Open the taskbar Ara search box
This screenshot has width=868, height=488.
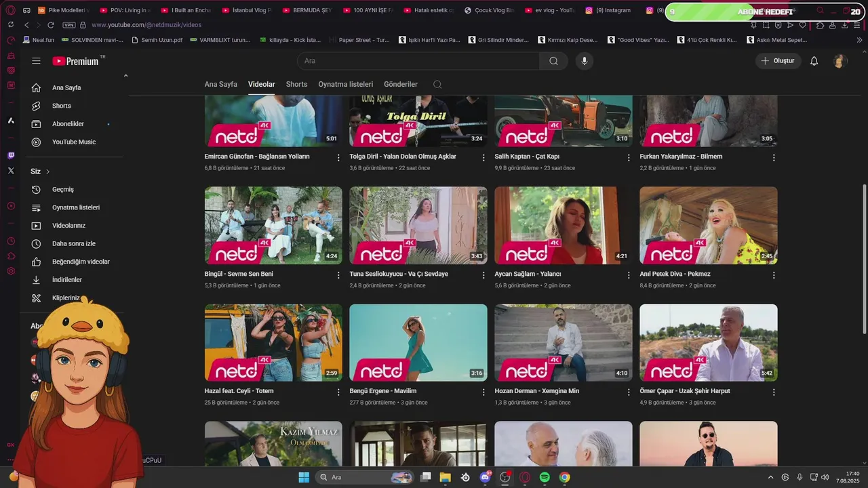[365, 477]
